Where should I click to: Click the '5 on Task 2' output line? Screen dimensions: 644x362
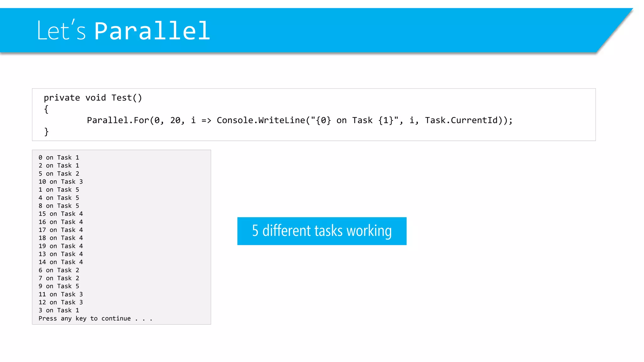[59, 173]
